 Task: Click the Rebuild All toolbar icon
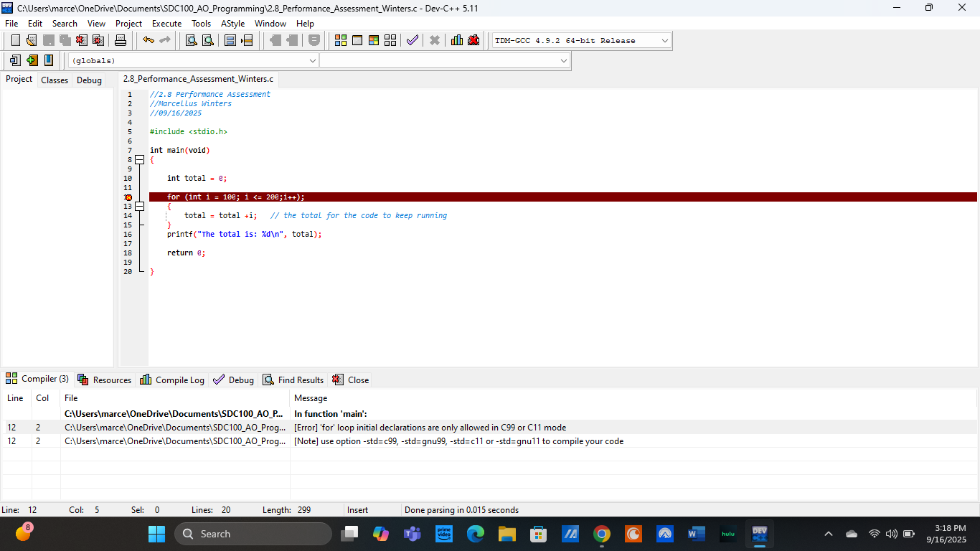tap(390, 40)
